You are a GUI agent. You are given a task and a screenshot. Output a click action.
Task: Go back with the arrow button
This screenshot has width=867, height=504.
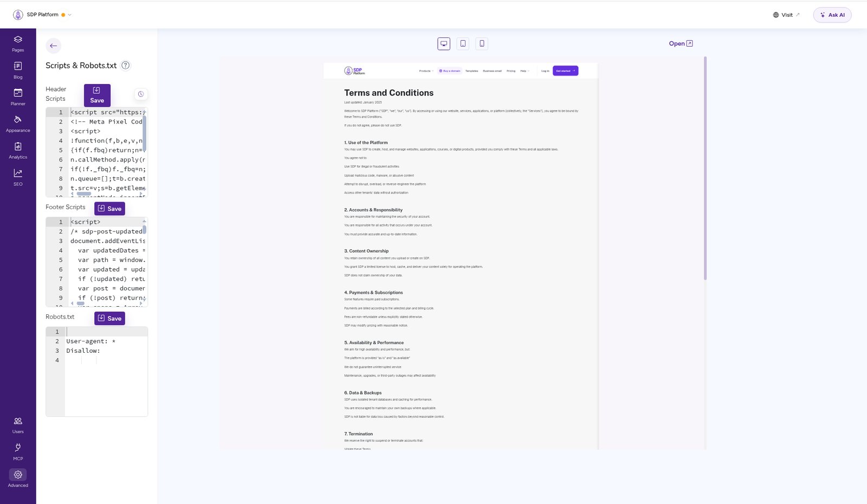(x=53, y=46)
